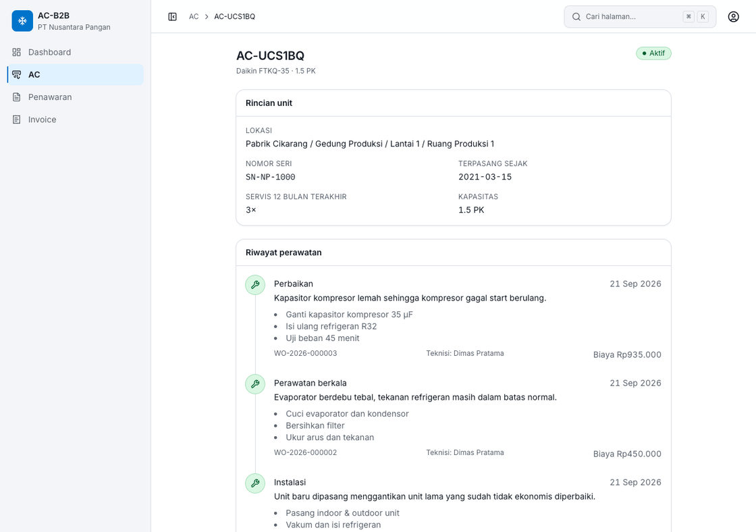756x532 pixels.
Task: Go to the Invoice page
Action: pos(75,119)
